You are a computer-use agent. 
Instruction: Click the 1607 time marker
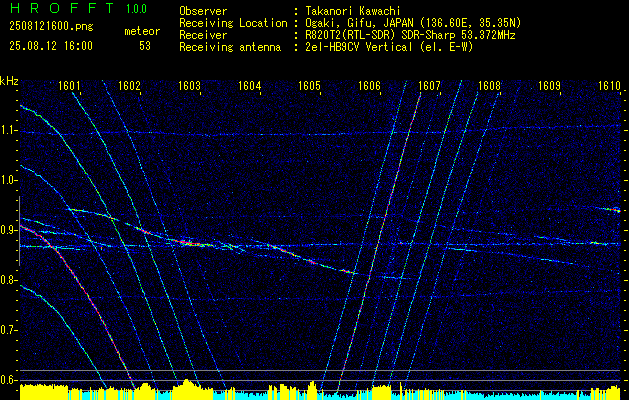point(429,86)
